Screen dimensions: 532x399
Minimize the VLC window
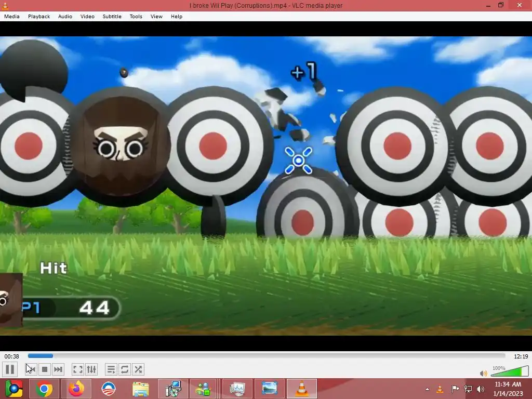(x=488, y=5)
